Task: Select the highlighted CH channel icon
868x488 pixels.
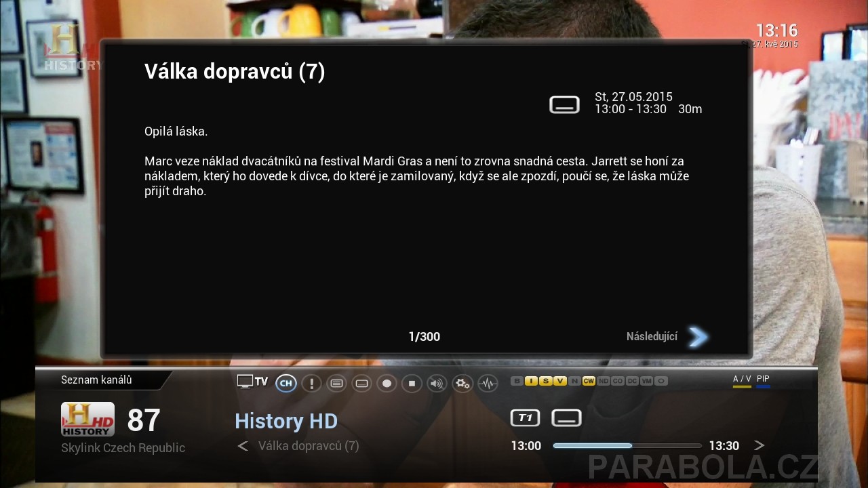Action: pyautogui.click(x=286, y=384)
